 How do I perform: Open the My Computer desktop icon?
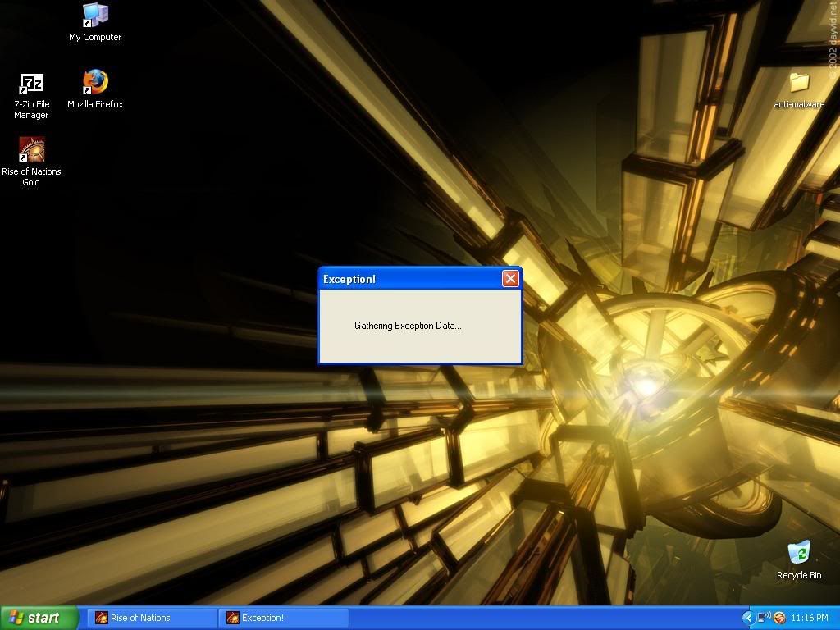point(95,16)
